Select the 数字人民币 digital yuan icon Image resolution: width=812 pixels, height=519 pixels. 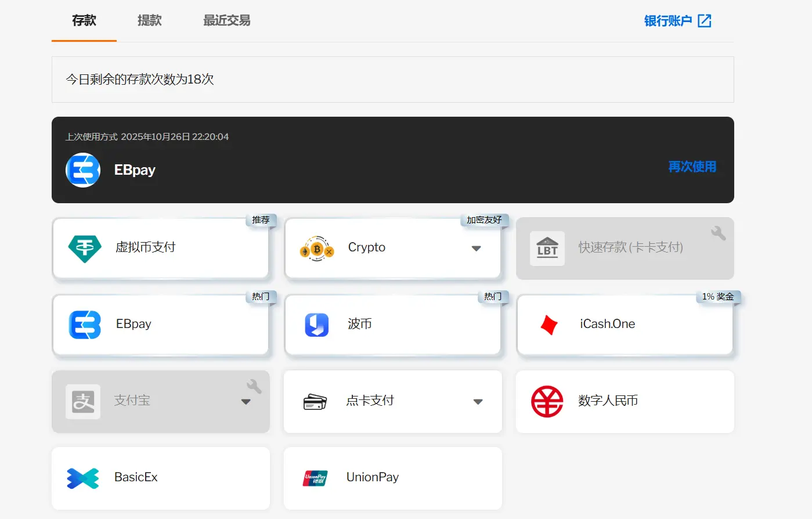(546, 401)
